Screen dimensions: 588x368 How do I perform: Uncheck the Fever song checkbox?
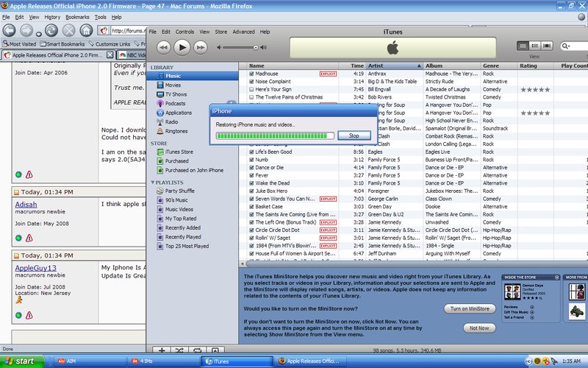251,175
